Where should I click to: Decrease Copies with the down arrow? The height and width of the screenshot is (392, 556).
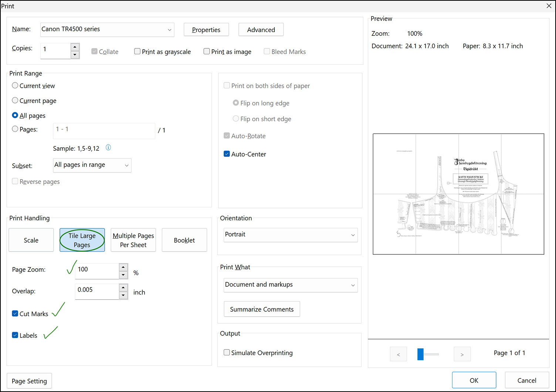(75, 55)
